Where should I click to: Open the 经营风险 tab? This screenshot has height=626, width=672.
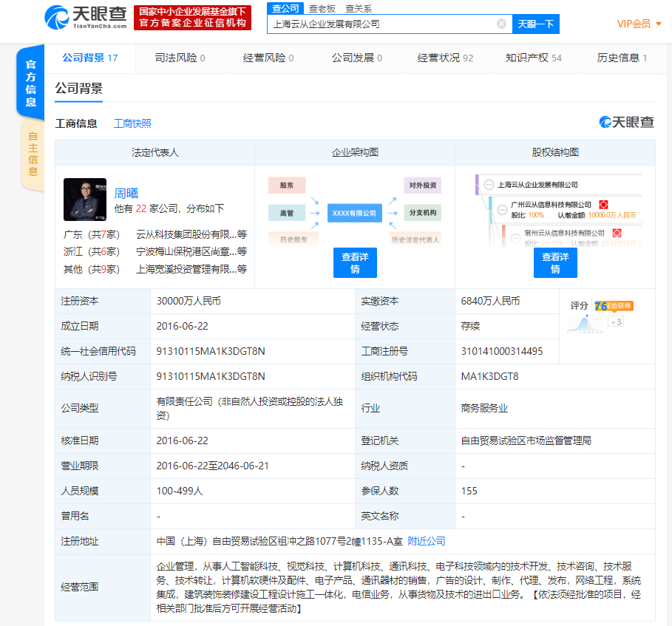(x=268, y=58)
